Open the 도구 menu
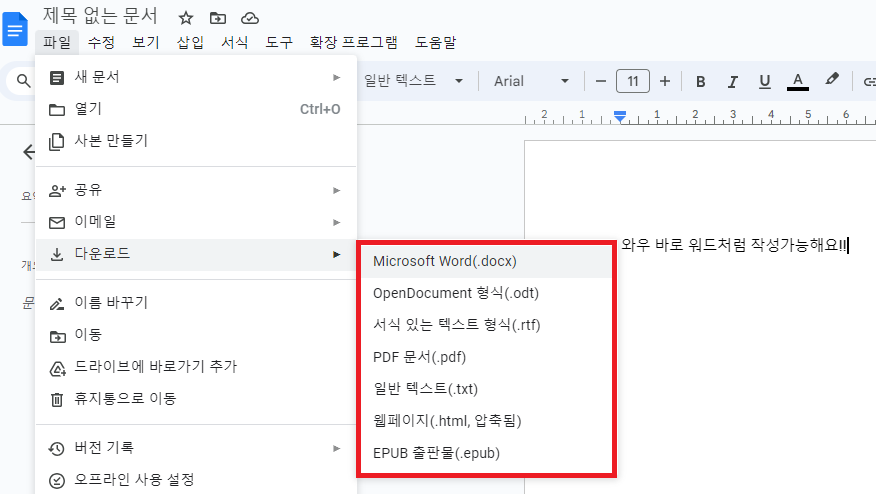 coord(279,42)
